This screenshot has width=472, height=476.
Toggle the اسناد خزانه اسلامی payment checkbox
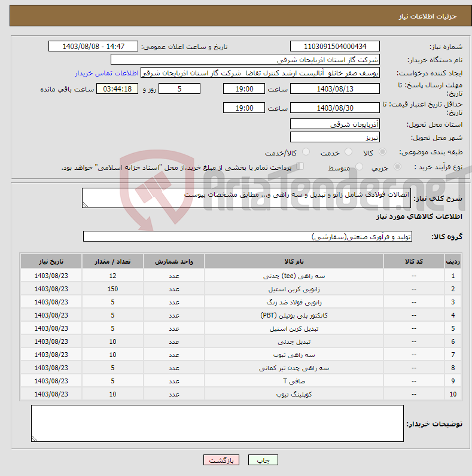tap(300, 166)
